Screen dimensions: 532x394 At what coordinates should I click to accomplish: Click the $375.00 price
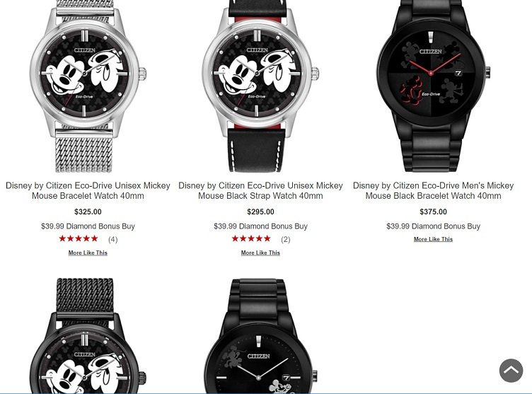pyautogui.click(x=433, y=212)
